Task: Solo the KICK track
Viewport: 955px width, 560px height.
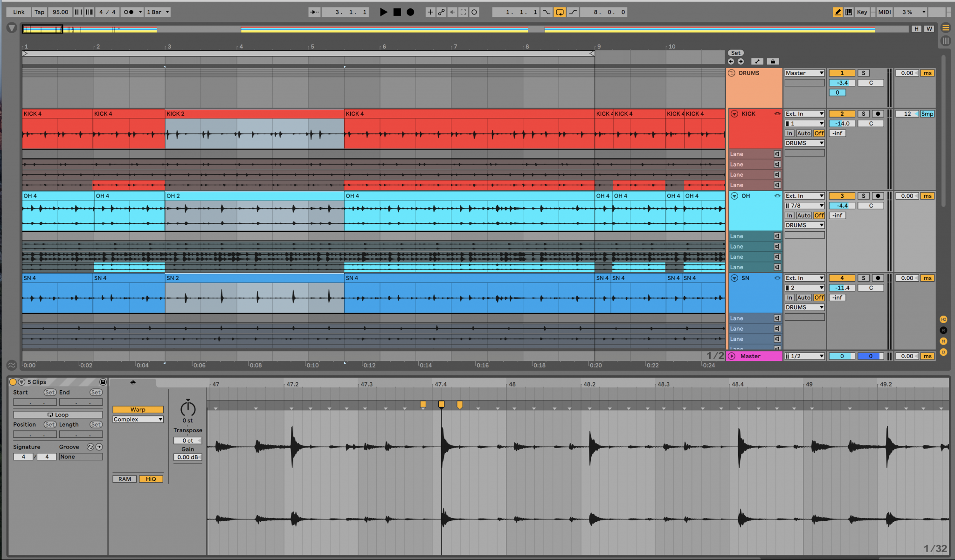Action: tap(864, 113)
